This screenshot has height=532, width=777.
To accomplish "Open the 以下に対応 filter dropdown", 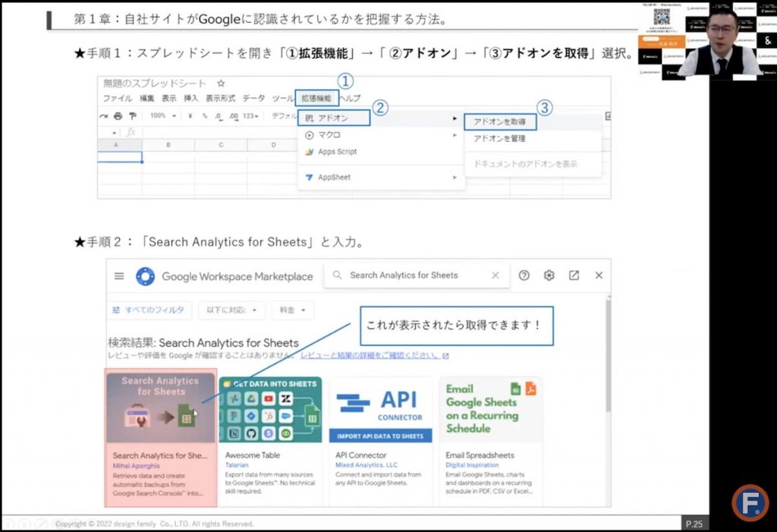I will click(231, 310).
